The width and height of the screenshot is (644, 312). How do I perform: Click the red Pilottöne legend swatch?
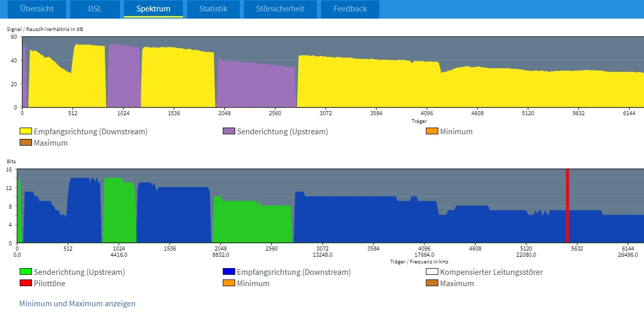coord(26,284)
